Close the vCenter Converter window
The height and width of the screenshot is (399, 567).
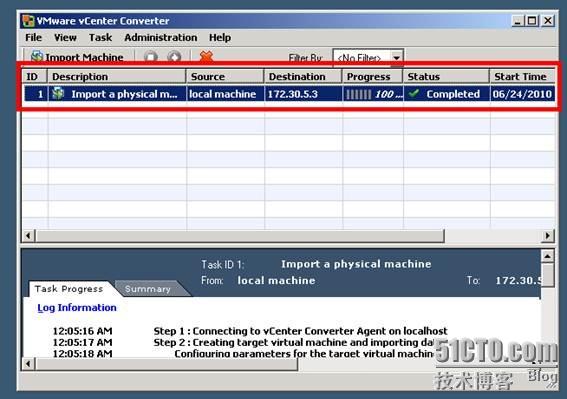[x=548, y=21]
